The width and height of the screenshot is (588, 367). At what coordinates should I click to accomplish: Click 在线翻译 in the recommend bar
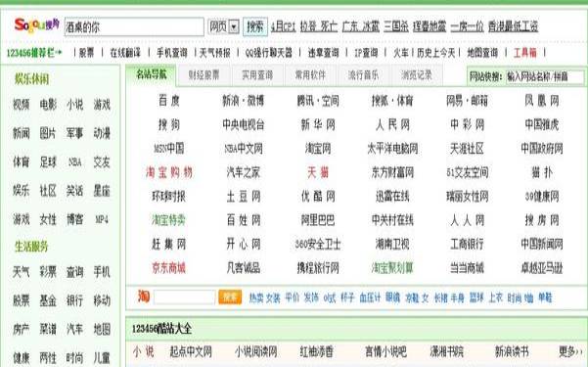(x=125, y=53)
